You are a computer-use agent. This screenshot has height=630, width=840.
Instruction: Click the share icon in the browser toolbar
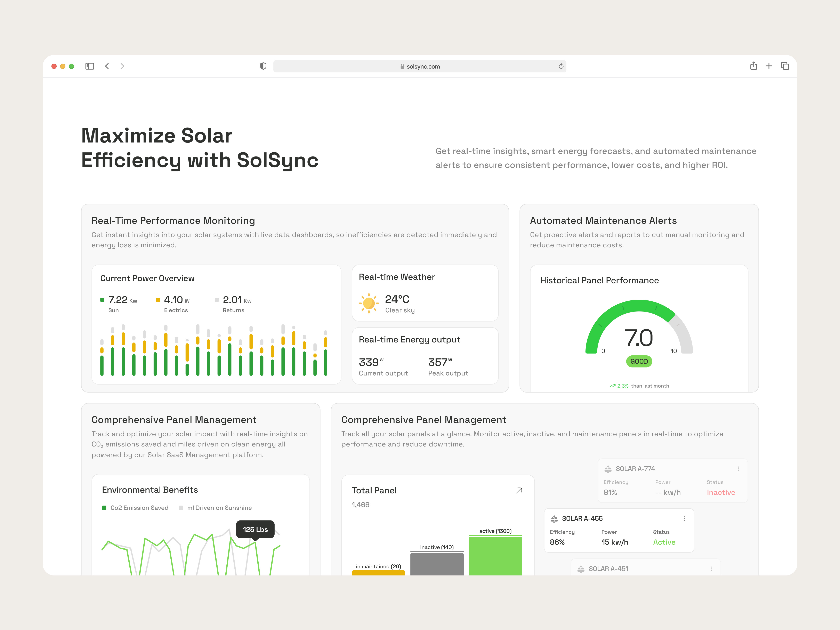click(x=754, y=66)
